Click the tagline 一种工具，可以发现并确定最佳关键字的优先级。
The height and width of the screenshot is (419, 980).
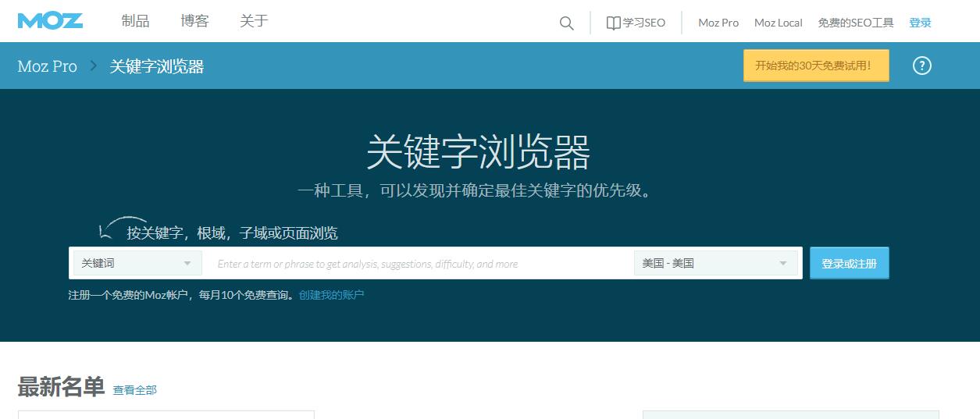click(x=475, y=190)
